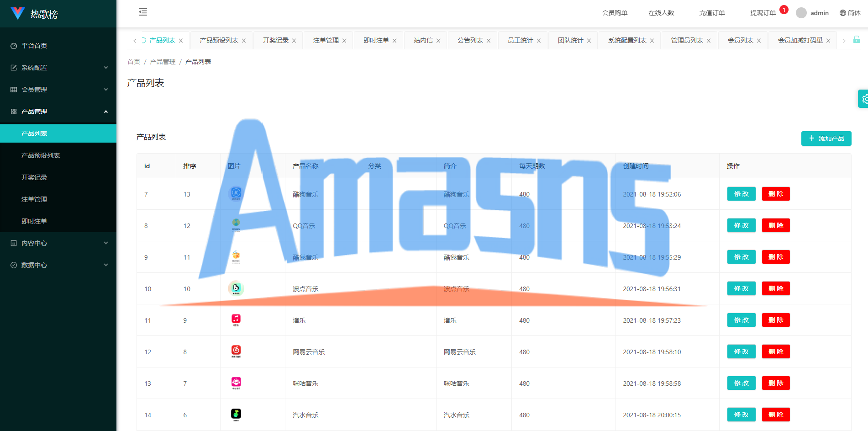Close the 团队统计 tab
Screen dimensions: 868x431
point(589,41)
